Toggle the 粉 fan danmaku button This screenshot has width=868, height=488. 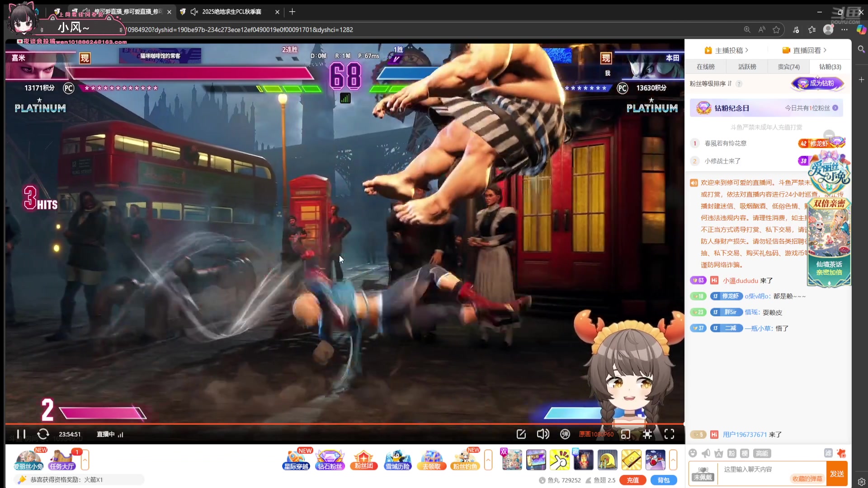(732, 453)
